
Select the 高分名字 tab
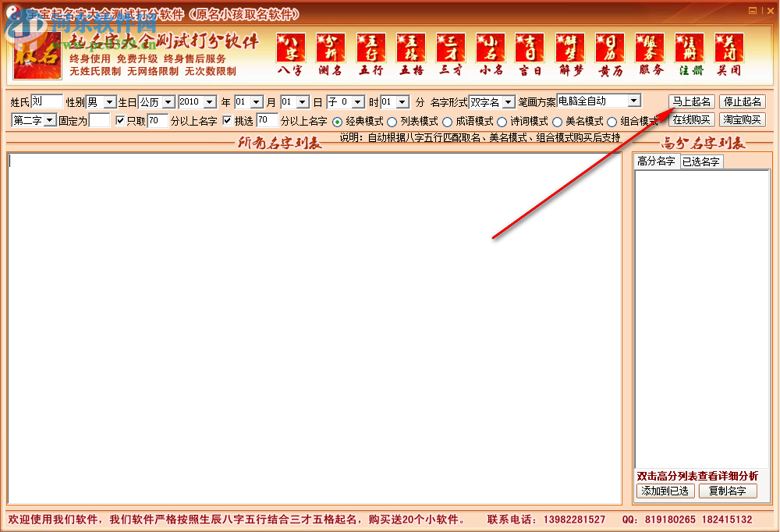[655, 161]
